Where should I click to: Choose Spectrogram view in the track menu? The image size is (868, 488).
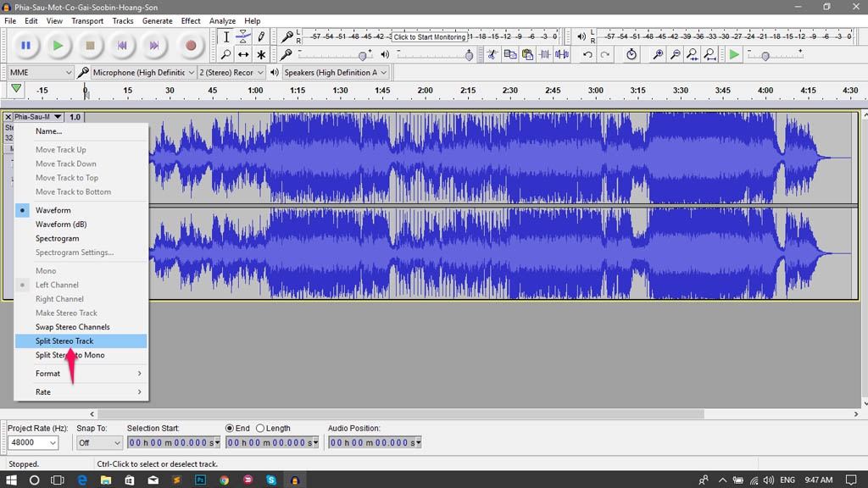point(57,239)
